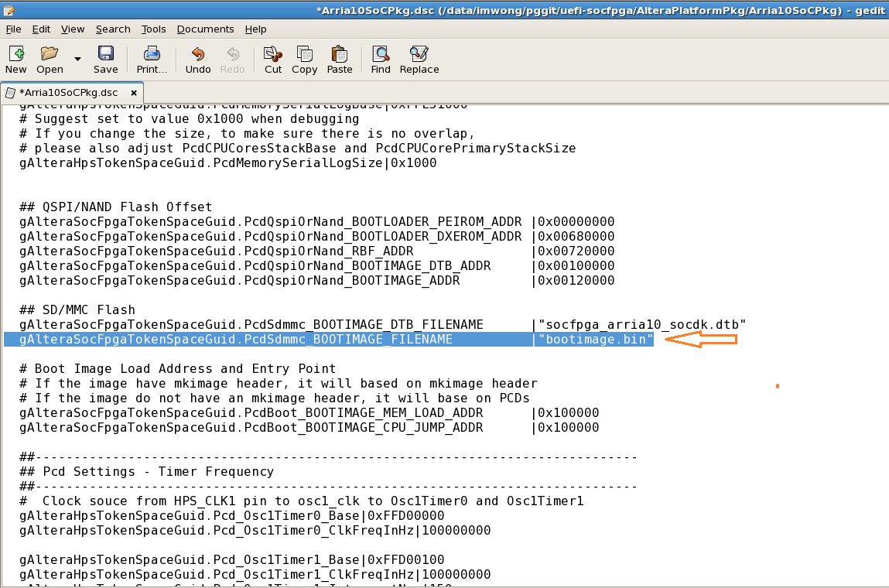
Task: Click the document icon on the file tab
Action: pos(10,92)
